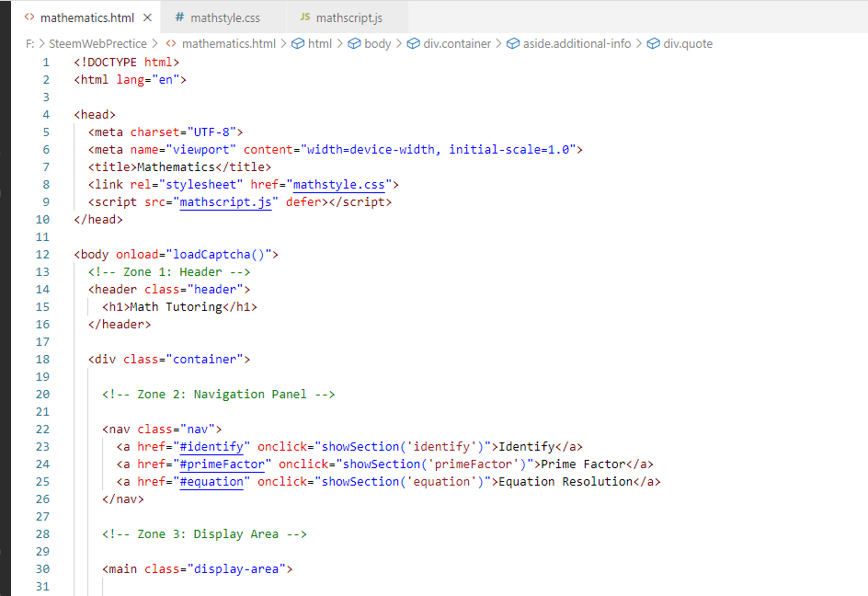
Task: Click the Mathematics title text
Action: 176,167
